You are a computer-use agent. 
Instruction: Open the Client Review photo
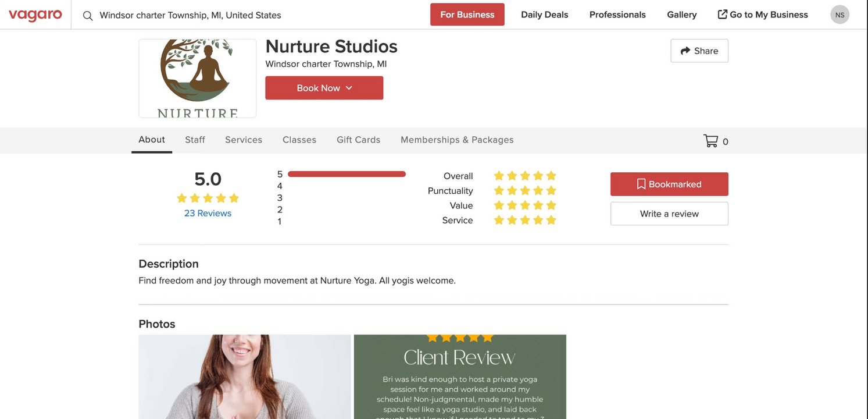coord(460,377)
